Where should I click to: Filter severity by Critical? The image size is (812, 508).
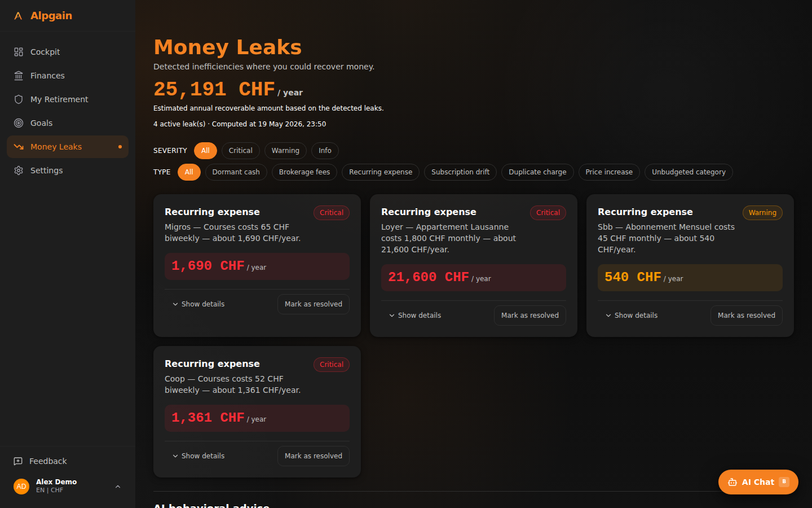click(241, 151)
